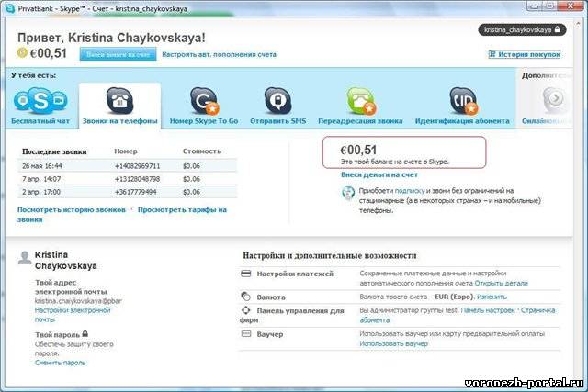Click Изменить currency link
The height and width of the screenshot is (392, 588).
point(492,297)
